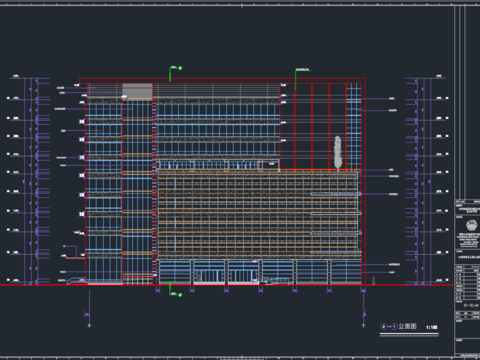Image resolution: width=480 pixels, height=360 pixels.
Task: Select the green section marker below ground line
Action: point(175,289)
